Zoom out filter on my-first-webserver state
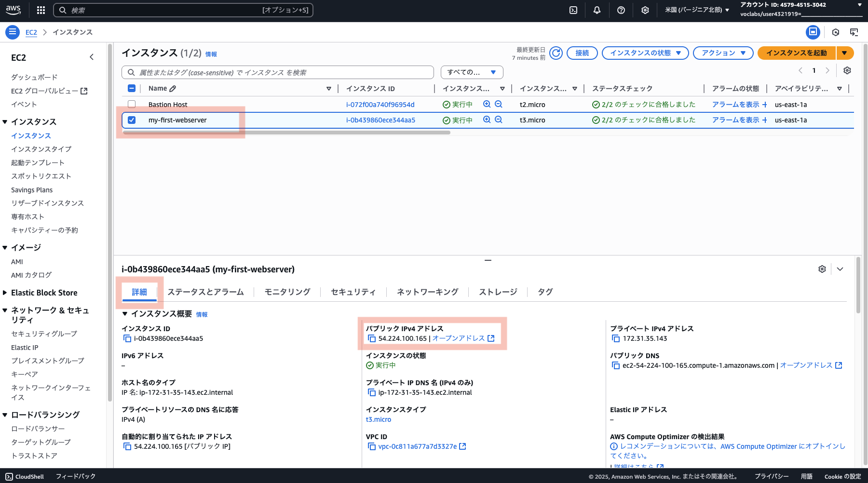The image size is (868, 483). pos(499,120)
